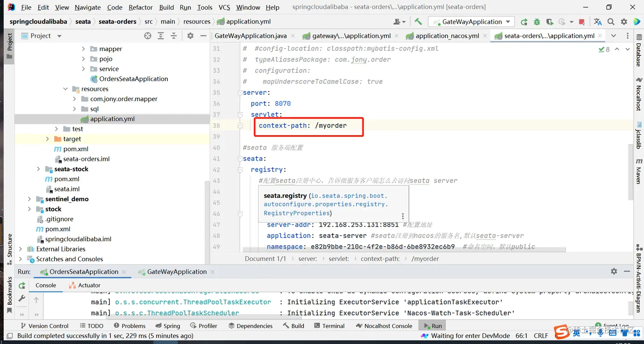Run with Coverage using the shield icon
The height and width of the screenshot is (344, 644).
point(549,22)
